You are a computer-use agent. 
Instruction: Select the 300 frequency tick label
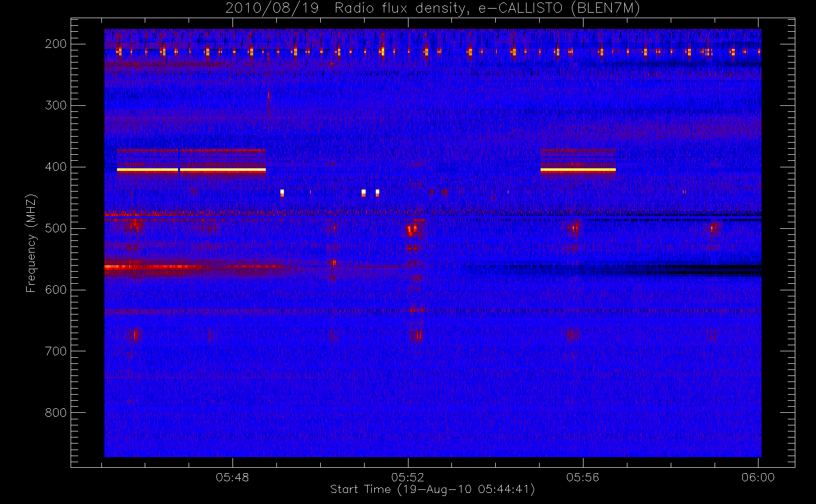pyautogui.click(x=55, y=105)
